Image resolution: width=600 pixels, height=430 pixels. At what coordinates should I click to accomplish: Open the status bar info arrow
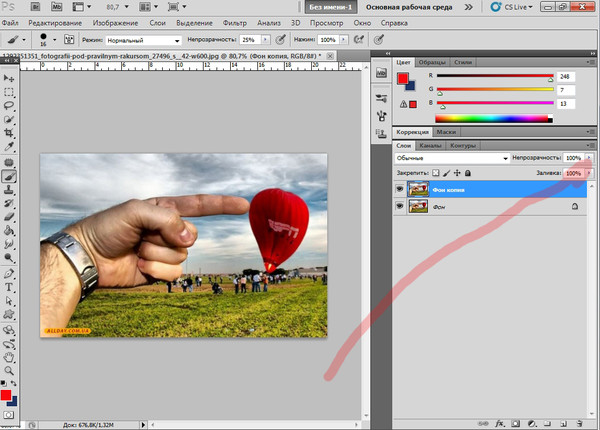pos(143,425)
